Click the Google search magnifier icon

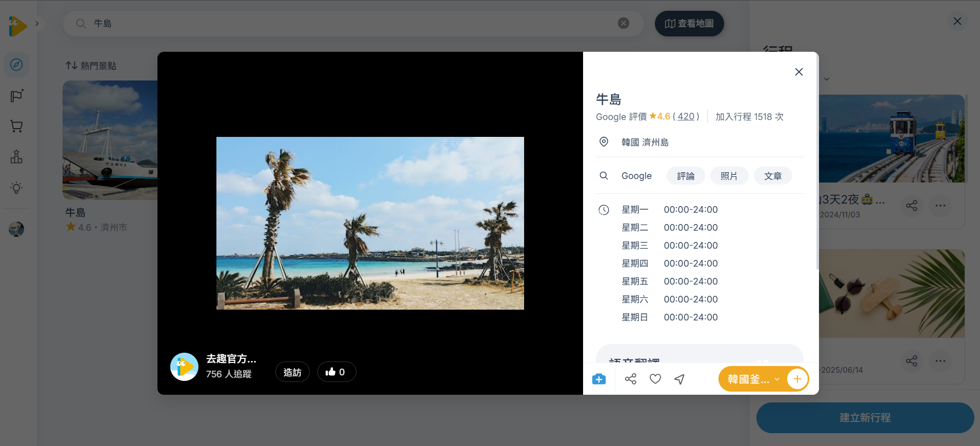[x=604, y=176]
